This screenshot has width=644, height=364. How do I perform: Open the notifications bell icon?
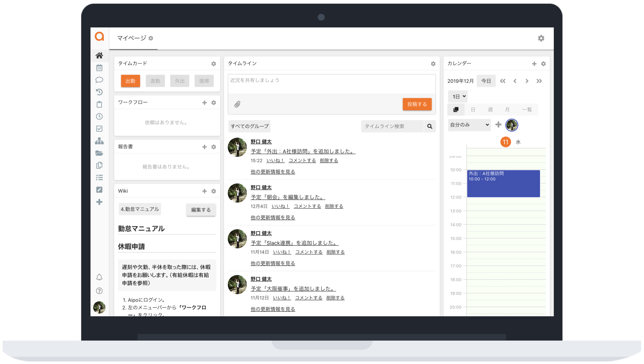pyautogui.click(x=99, y=277)
